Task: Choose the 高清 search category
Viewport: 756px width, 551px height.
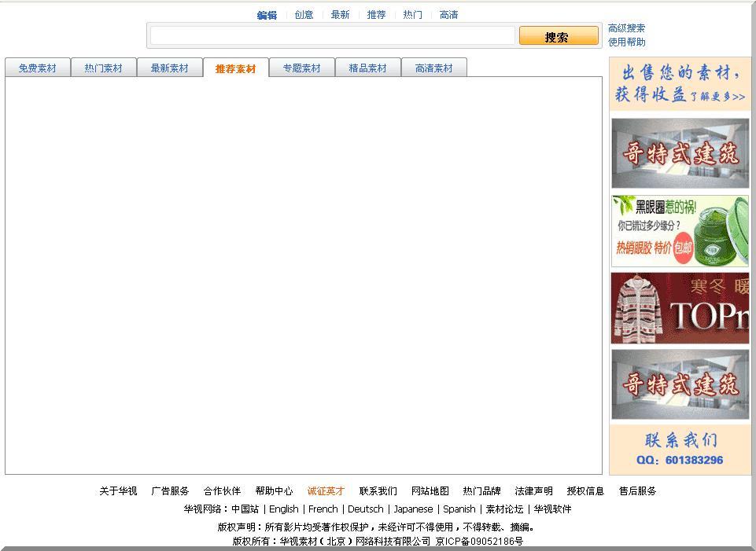Action: tap(448, 15)
